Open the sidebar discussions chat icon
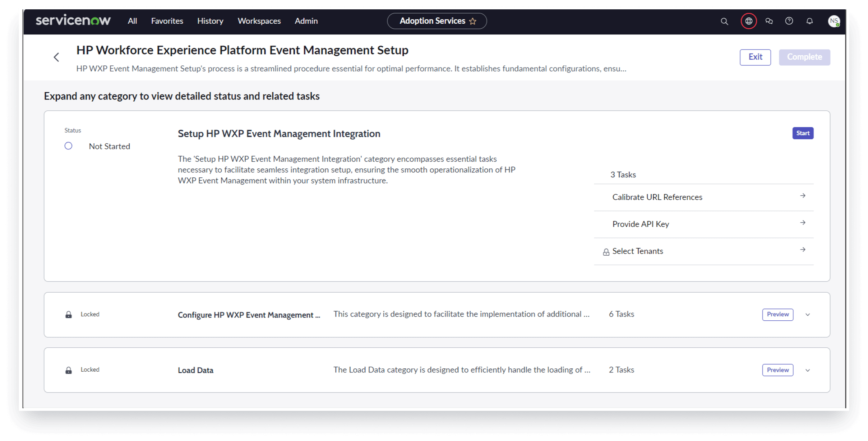868x441 pixels. [x=769, y=21]
